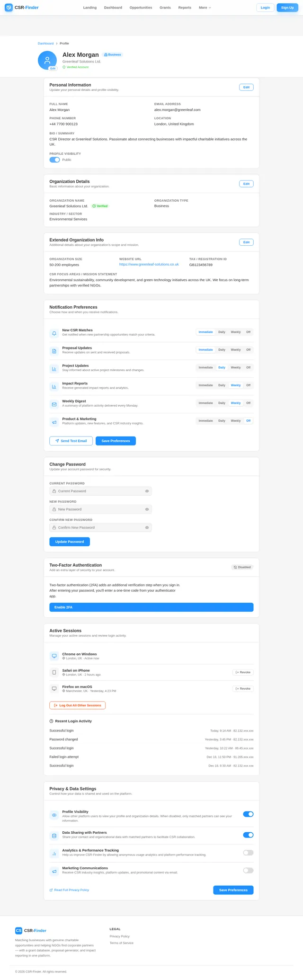This screenshot has width=303, height=980.
Task: Click the CSR-Finder logo icon in header
Action: coord(9,8)
